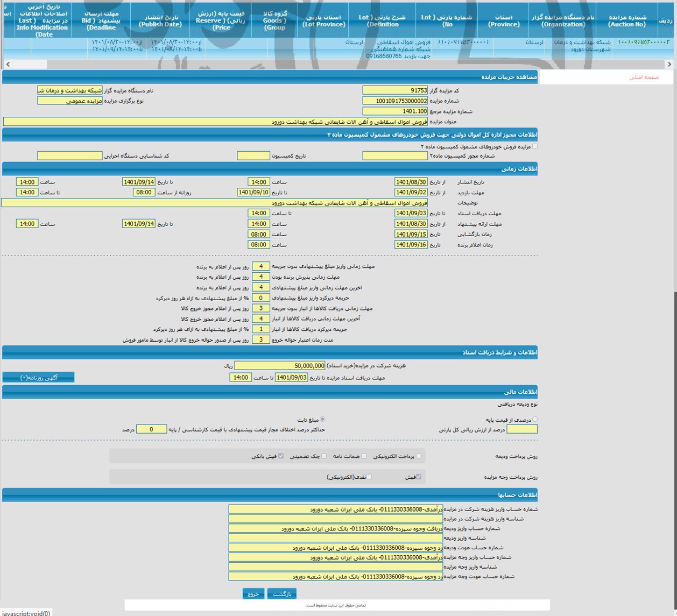
Task: Click the participation fee field showing 50,000,000
Action: (280, 366)
